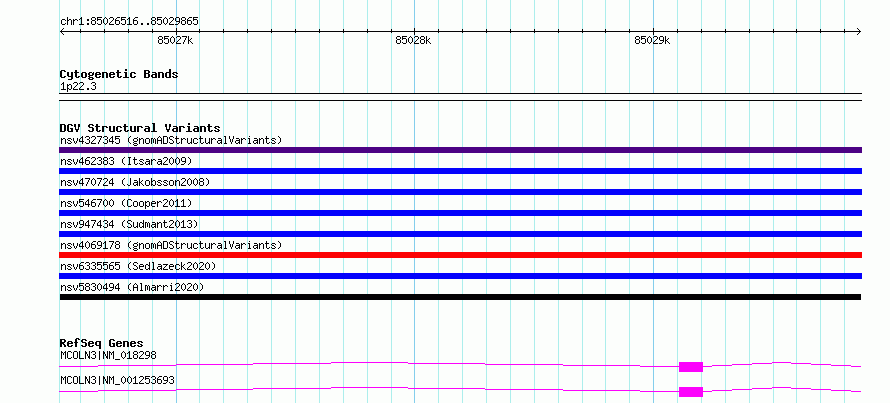Open nsv470724 (Jakobsson2008) variant label
890x403 pixels.
[135, 182]
